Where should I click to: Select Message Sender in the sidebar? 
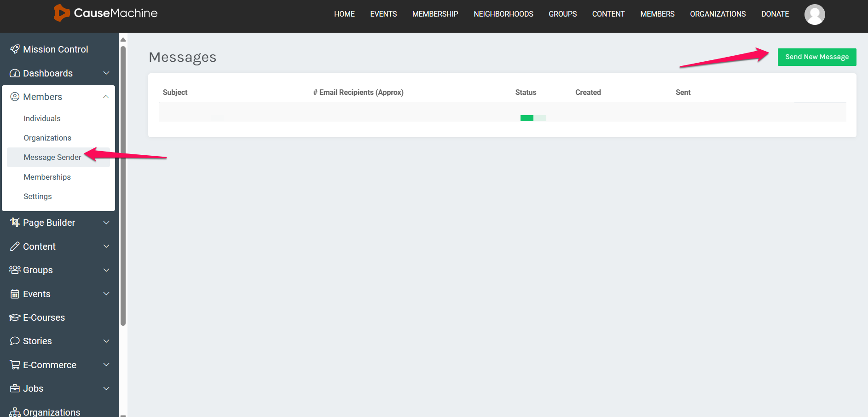(x=58, y=157)
